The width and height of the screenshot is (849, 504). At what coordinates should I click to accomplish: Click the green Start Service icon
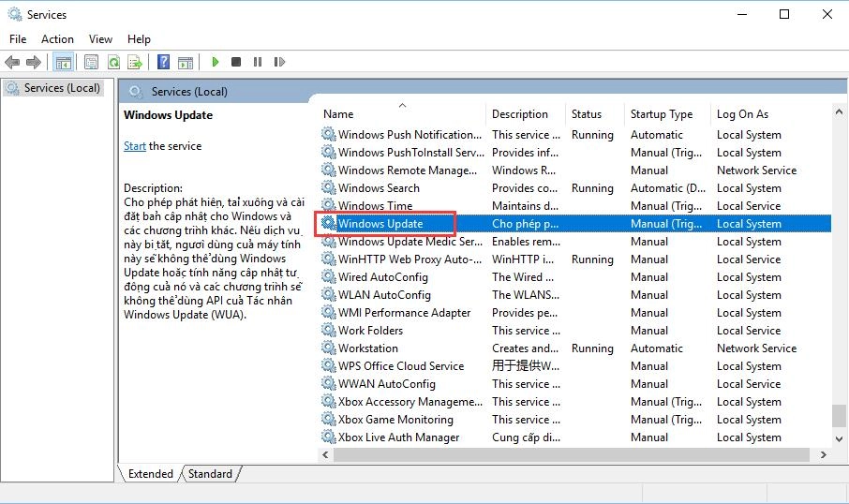click(216, 62)
